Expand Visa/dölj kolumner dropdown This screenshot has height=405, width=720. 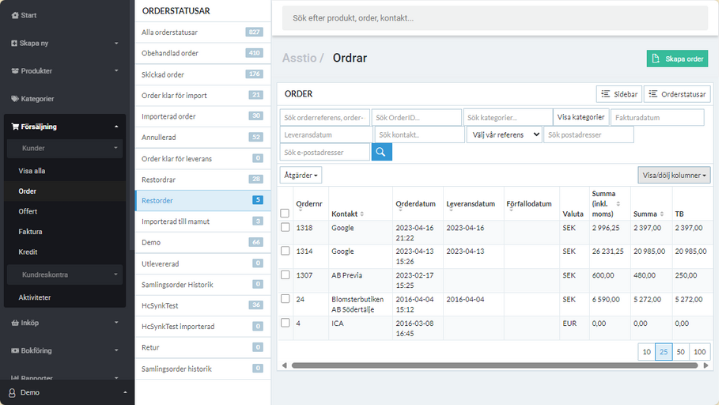coord(673,175)
